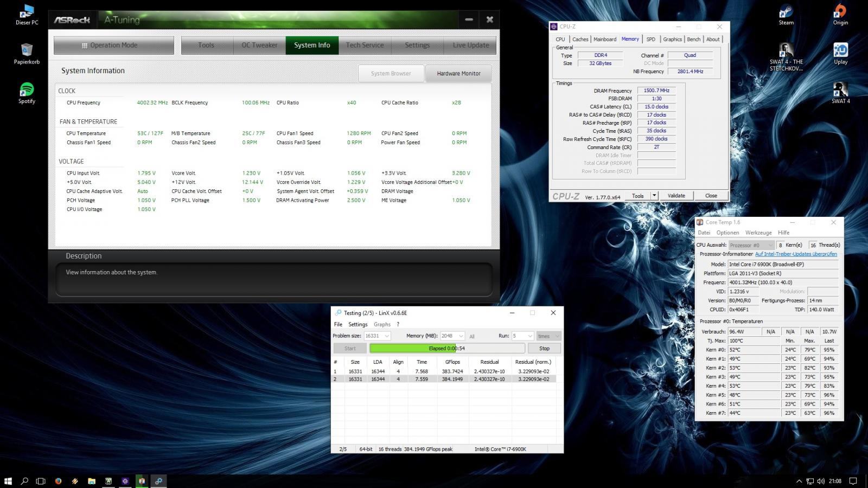868x488 pixels.
Task: Click the CPU-Z Validate button
Action: 676,196
